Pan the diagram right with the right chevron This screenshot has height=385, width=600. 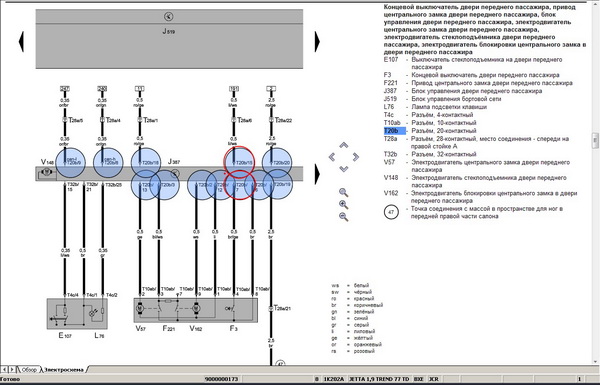[x=355, y=157]
